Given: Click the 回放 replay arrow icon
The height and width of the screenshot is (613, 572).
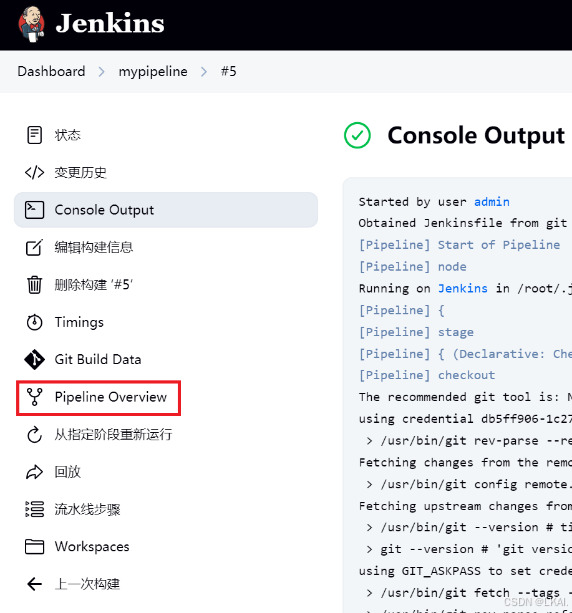Looking at the screenshot, I should pos(34,472).
